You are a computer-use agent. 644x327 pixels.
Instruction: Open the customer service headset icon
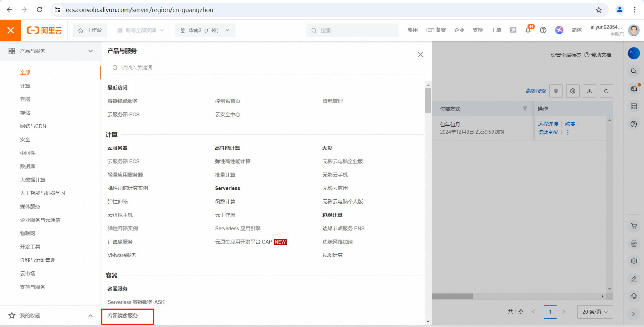(x=634, y=296)
